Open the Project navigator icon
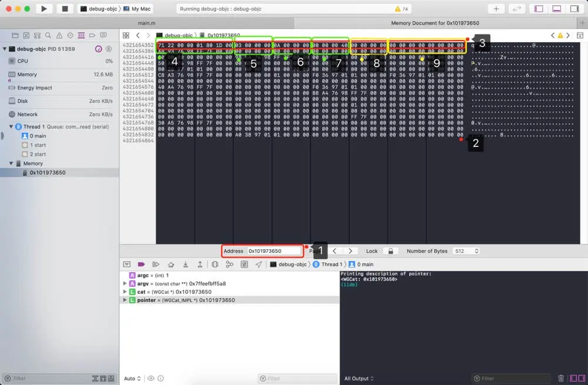 tap(15, 35)
